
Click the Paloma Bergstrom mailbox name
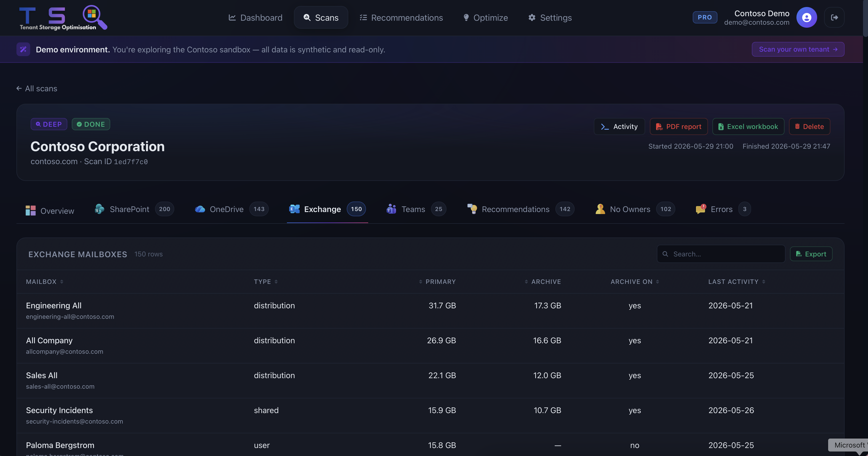(x=60, y=445)
